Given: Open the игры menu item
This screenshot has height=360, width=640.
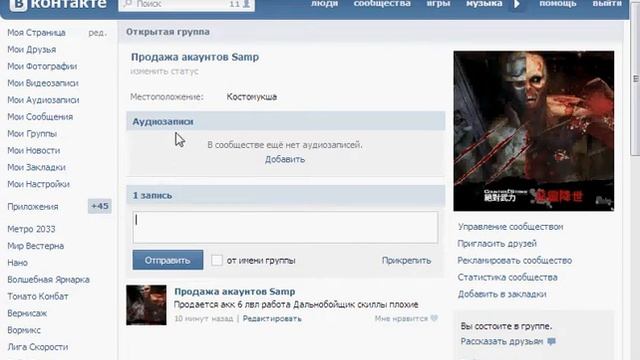Looking at the screenshot, I should pyautogui.click(x=438, y=4).
